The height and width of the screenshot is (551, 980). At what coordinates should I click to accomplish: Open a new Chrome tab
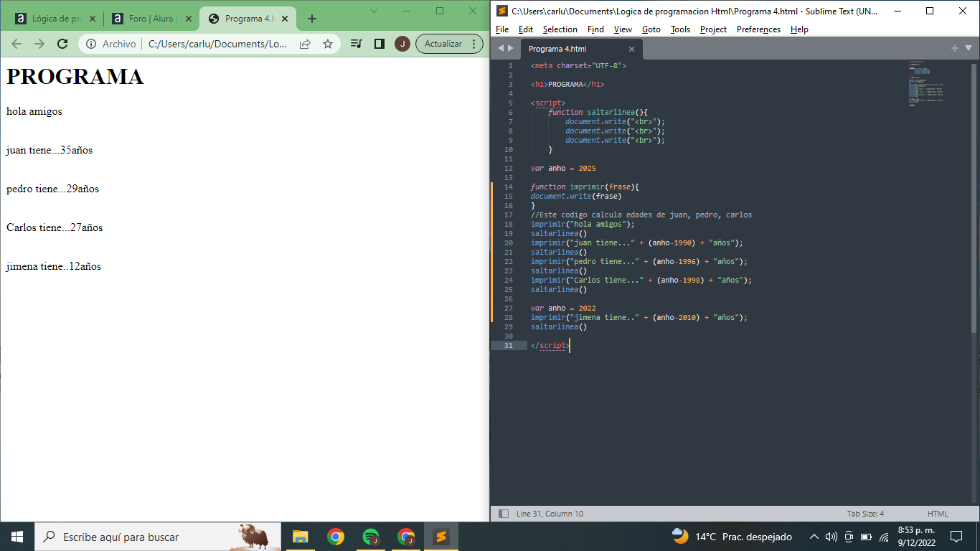(x=311, y=19)
